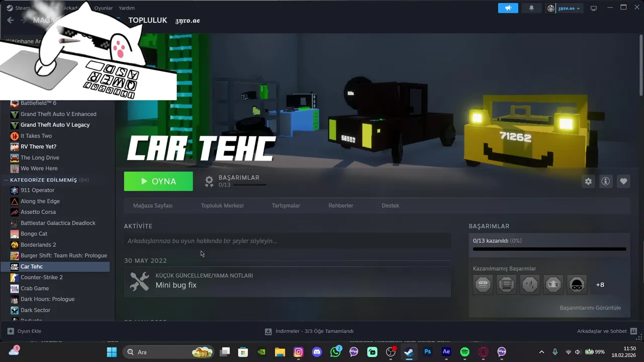Open the achievements gear icon beside BAŞARIMLAR
Image resolution: width=644 pixels, height=362 pixels.
(209, 182)
